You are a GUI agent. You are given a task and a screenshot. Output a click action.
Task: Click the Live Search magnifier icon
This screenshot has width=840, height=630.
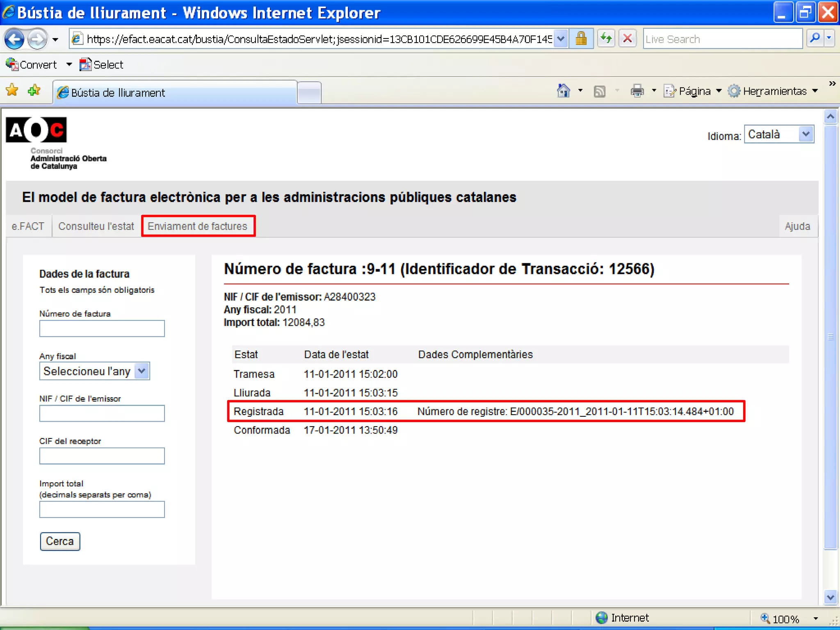[x=815, y=39]
